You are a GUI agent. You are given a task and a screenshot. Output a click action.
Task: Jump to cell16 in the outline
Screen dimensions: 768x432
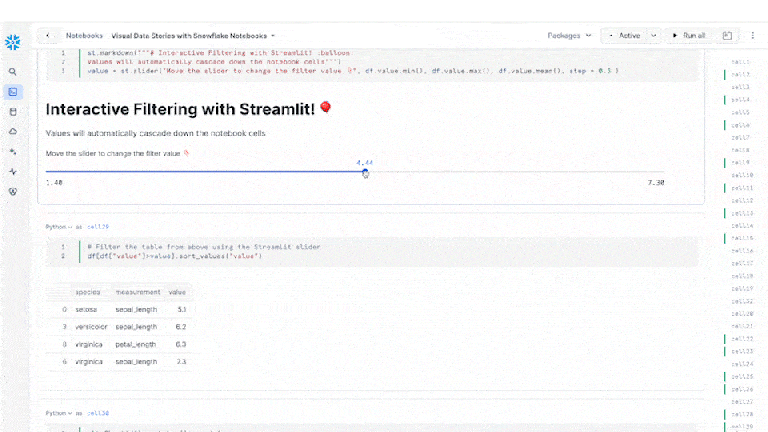click(742, 251)
